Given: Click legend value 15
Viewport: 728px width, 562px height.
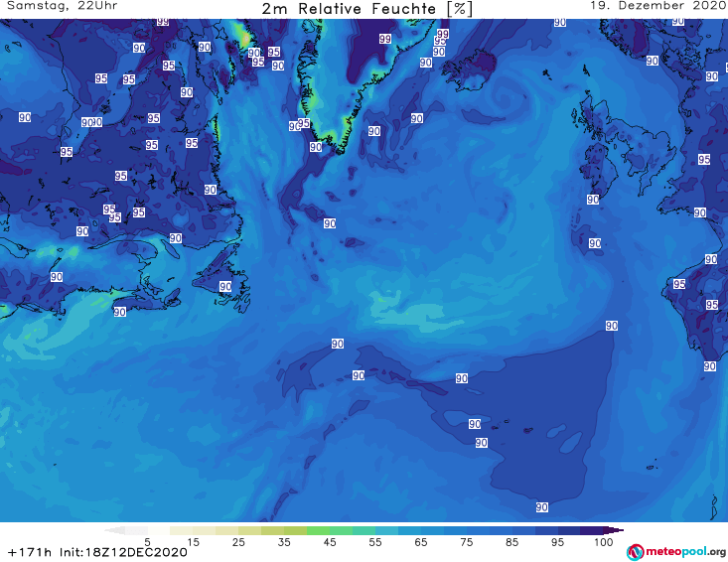Looking at the screenshot, I should (x=193, y=542).
